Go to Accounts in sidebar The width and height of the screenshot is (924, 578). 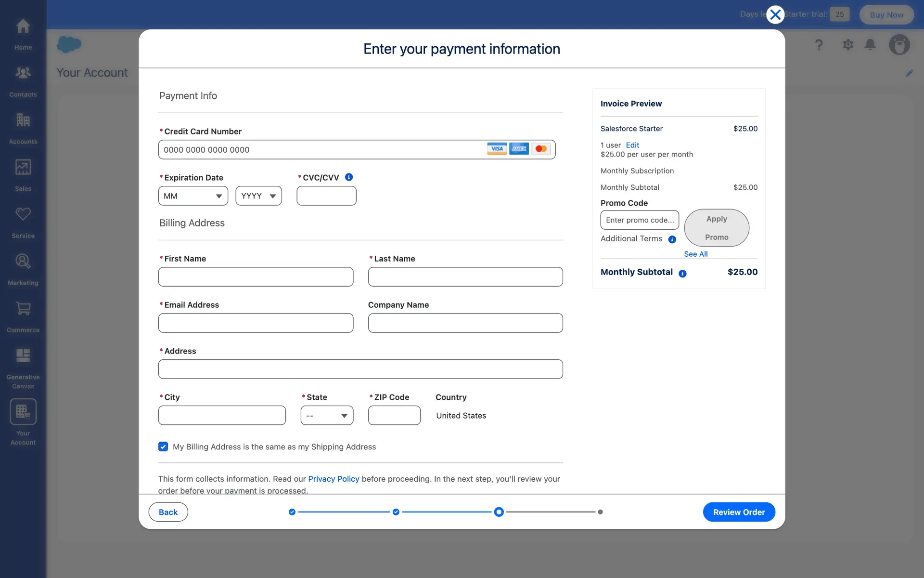pos(23,120)
